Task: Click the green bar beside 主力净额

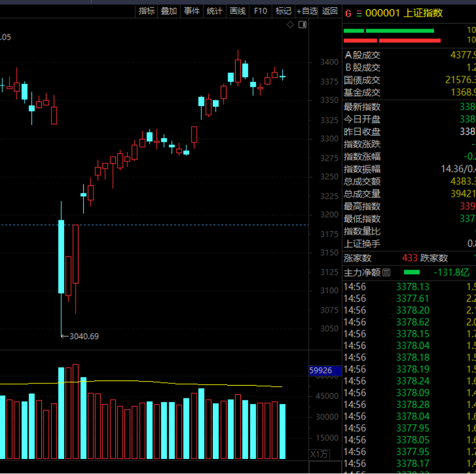Action: pos(412,272)
